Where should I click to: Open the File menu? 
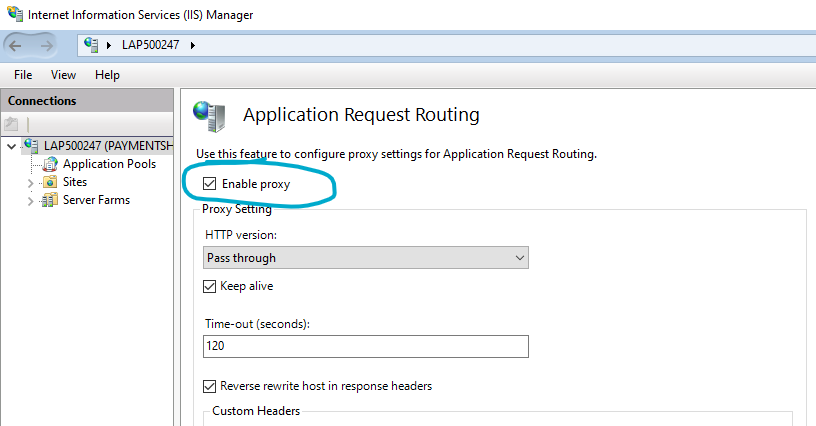[x=23, y=75]
